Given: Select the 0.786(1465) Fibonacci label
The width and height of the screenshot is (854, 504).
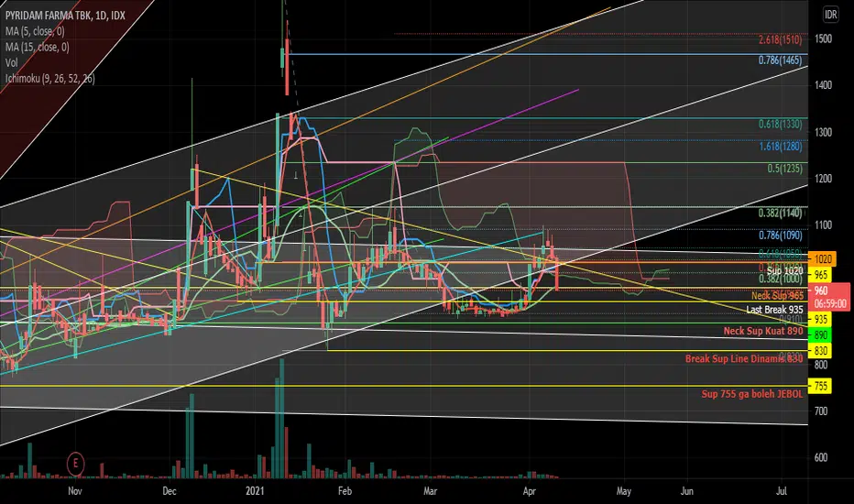Looking at the screenshot, I should click(x=780, y=60).
